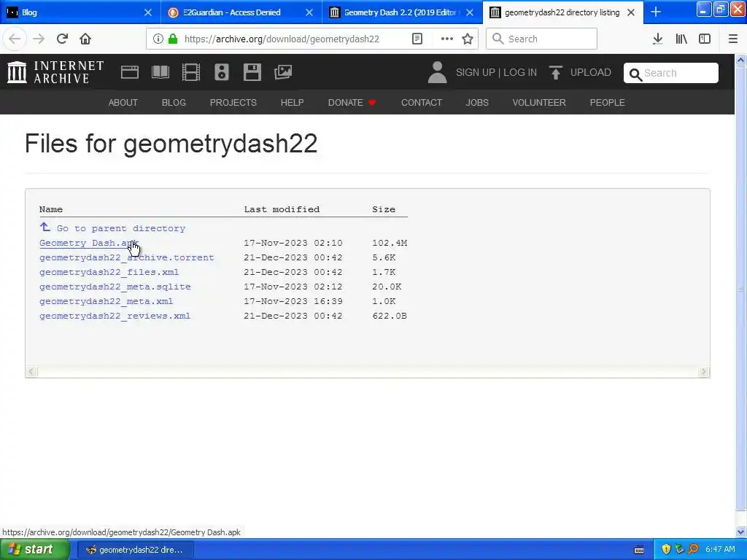Select geometrydash22 taskbar window button
Screen dimensions: 747x560
[x=135, y=550]
